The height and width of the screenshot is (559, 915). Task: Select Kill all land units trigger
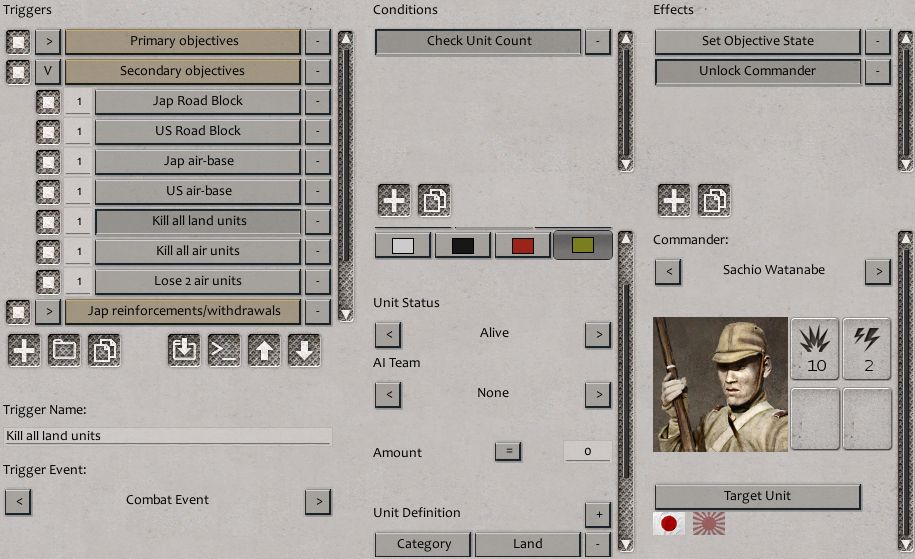198,221
